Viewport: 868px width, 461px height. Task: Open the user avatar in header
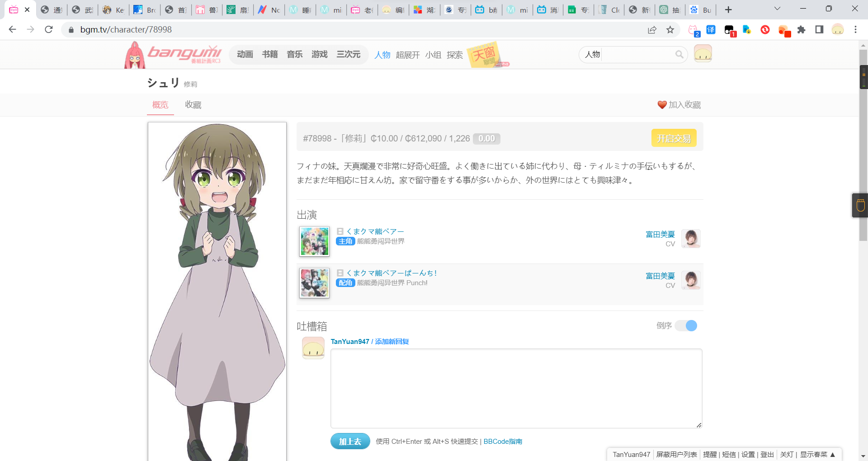703,54
